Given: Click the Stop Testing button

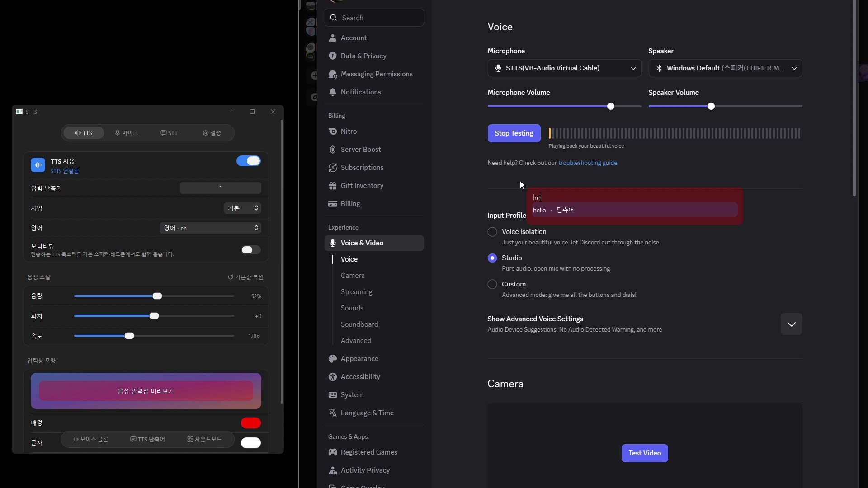Looking at the screenshot, I should tap(514, 133).
